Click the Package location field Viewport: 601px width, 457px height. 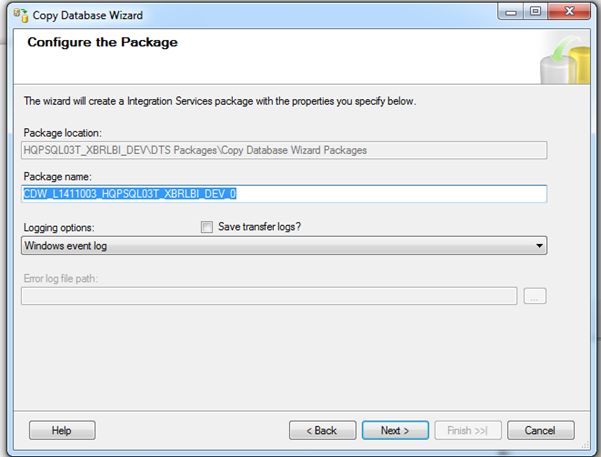coord(284,150)
